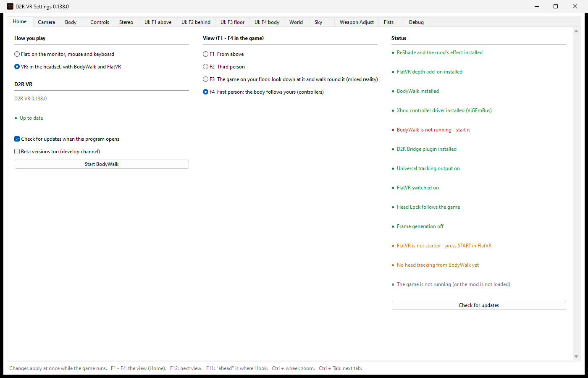Choose the F2 Third person view
This screenshot has width=588, height=378.
coord(224,67)
